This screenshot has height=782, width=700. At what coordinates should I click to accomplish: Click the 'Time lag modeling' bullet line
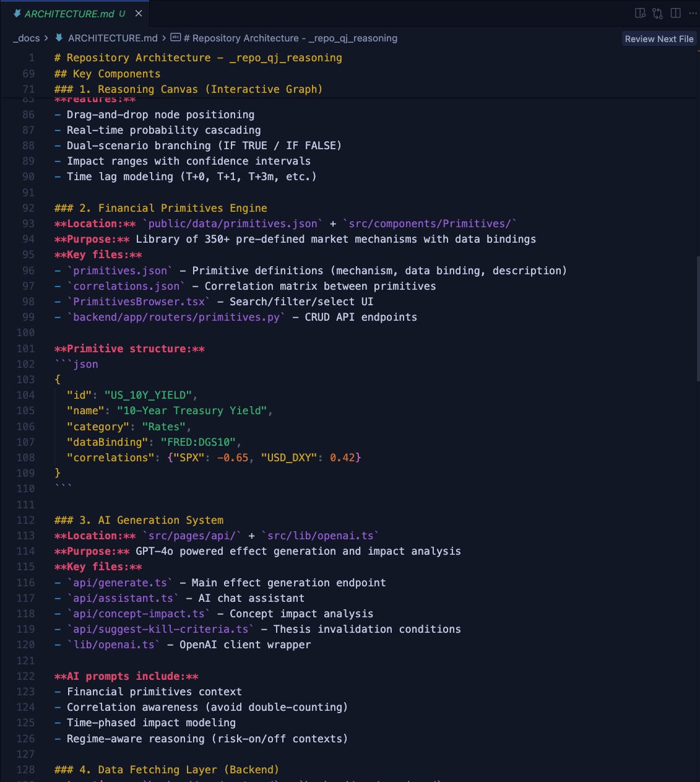pos(186,176)
